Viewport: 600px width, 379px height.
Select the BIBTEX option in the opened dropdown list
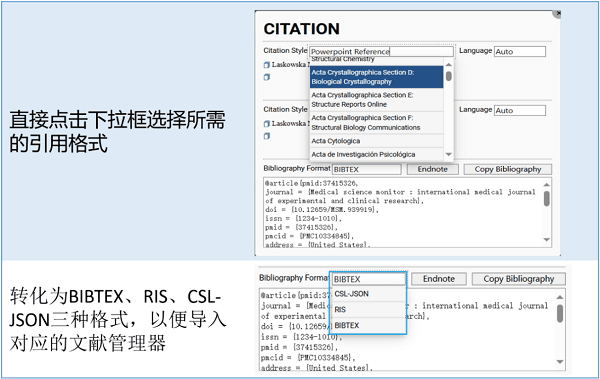tap(368, 325)
